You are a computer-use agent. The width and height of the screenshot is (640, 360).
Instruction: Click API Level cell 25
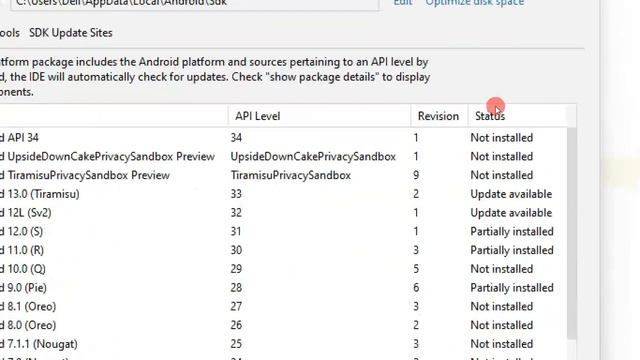click(x=236, y=344)
